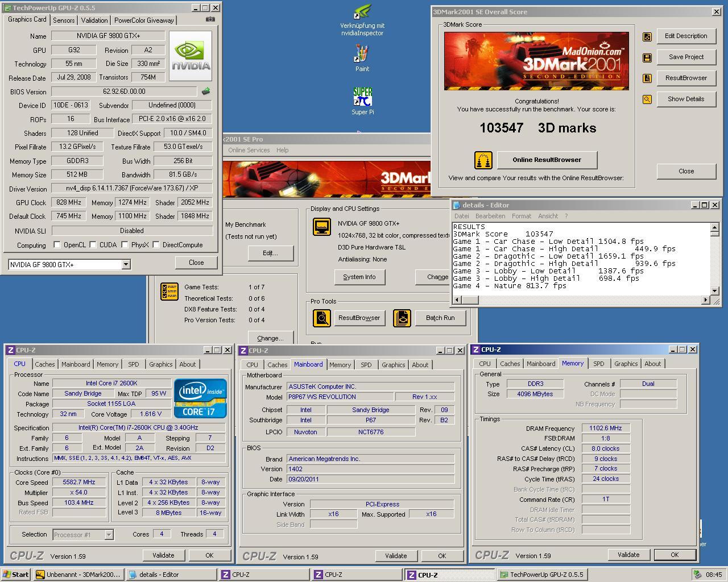Click Validate in the Memory CPU-Z window

pos(628,555)
